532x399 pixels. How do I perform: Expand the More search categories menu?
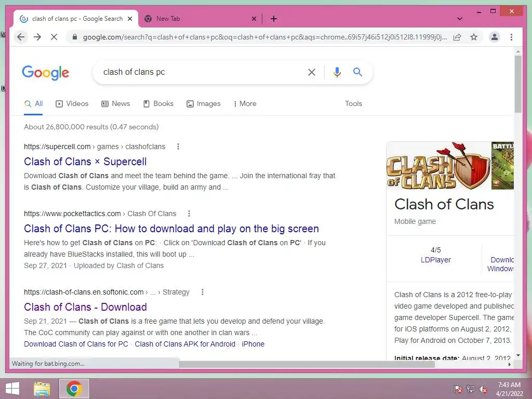pos(245,104)
